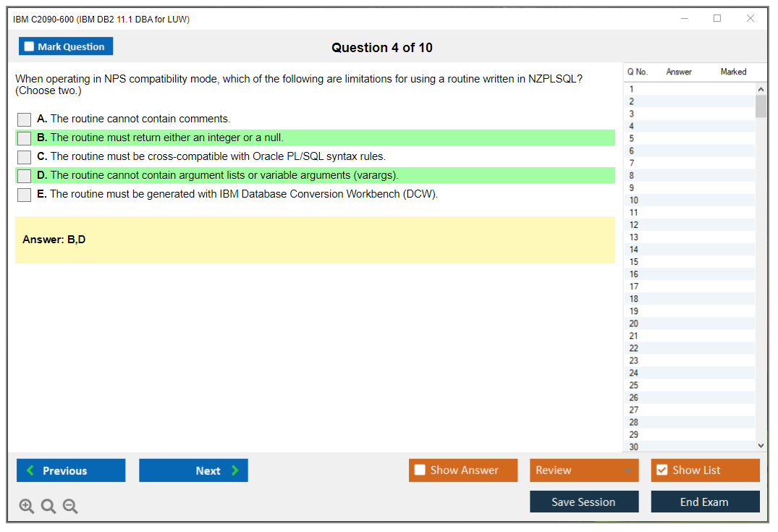Viewport: 778px width, 532px height.
Task: Enable the Show Answer checkbox
Action: click(x=420, y=470)
